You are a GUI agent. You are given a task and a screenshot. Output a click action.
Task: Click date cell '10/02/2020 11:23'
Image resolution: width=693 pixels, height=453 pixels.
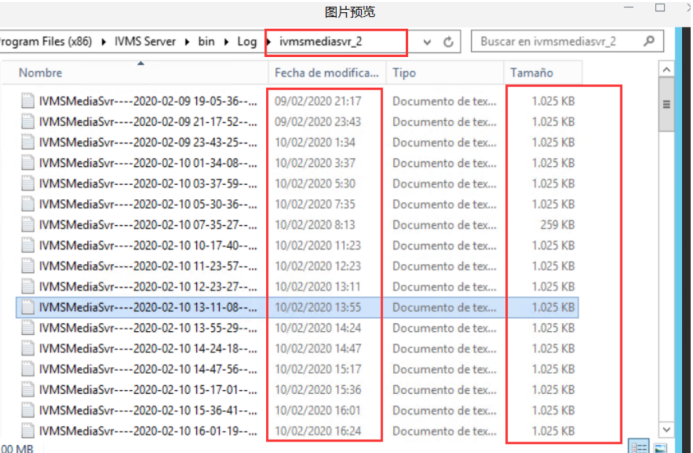[x=318, y=245]
